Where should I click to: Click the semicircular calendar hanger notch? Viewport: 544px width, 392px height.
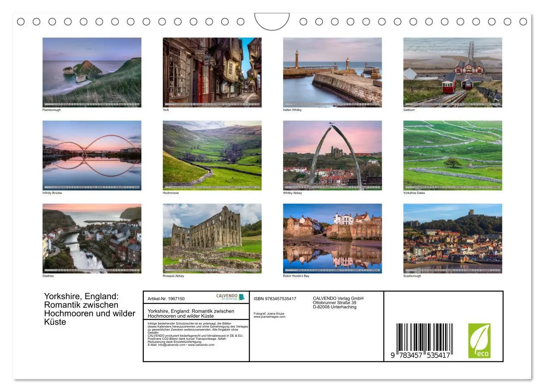(x=272, y=22)
